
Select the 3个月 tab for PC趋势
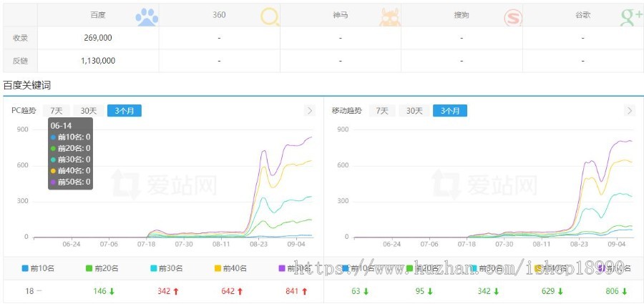coord(125,110)
